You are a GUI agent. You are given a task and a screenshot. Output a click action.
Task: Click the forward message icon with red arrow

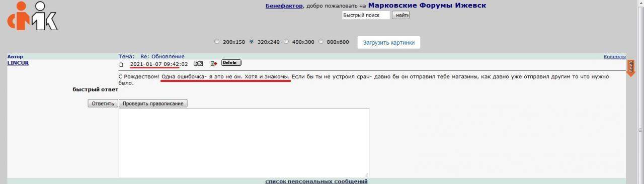tap(214, 64)
